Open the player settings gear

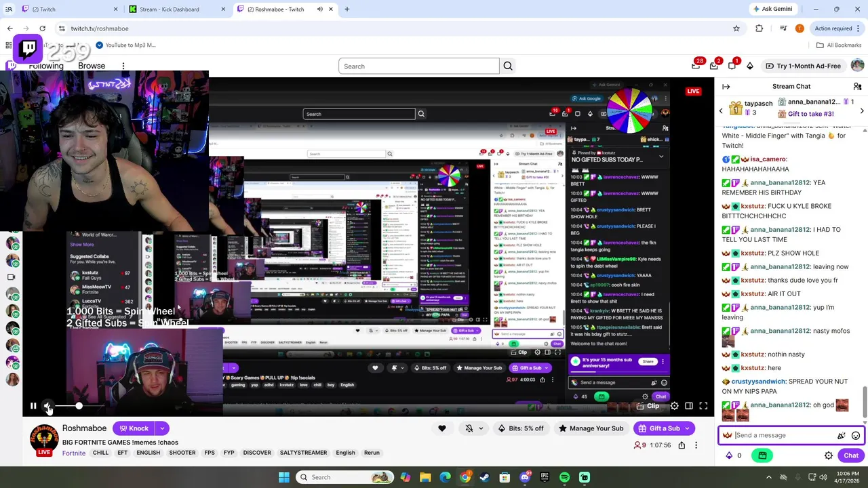[x=674, y=406]
